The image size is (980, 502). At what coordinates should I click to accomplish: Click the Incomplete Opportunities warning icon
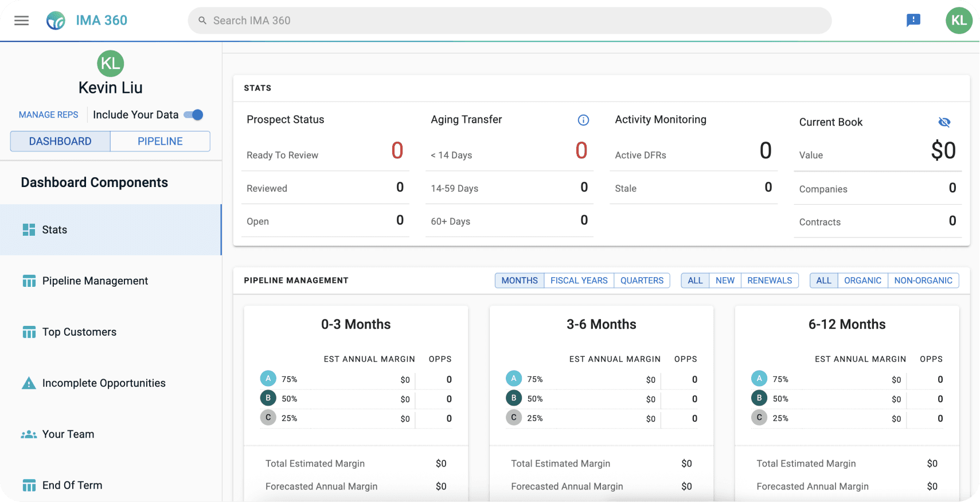29,383
